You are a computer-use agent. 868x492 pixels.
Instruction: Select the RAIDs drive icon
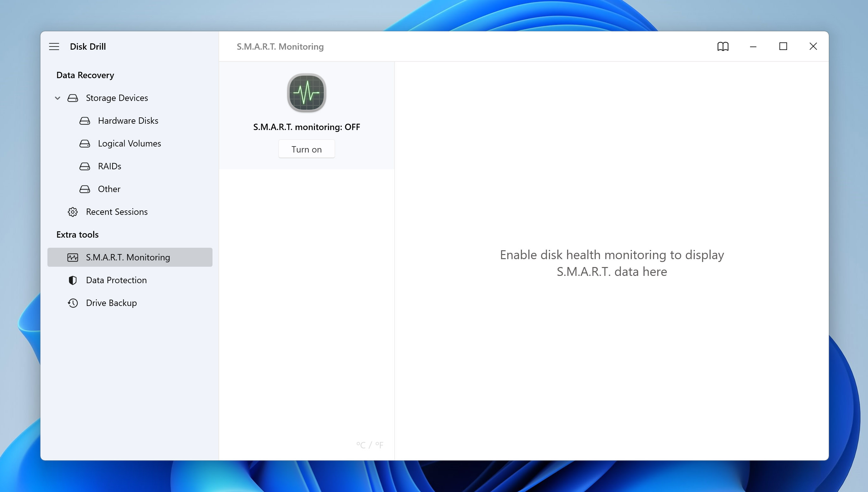point(85,166)
